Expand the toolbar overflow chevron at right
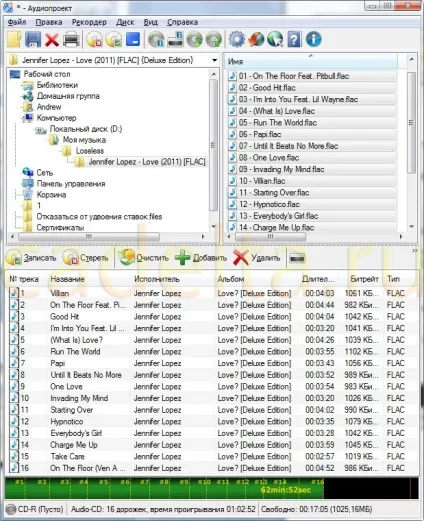424x521 pixels. coord(414,251)
